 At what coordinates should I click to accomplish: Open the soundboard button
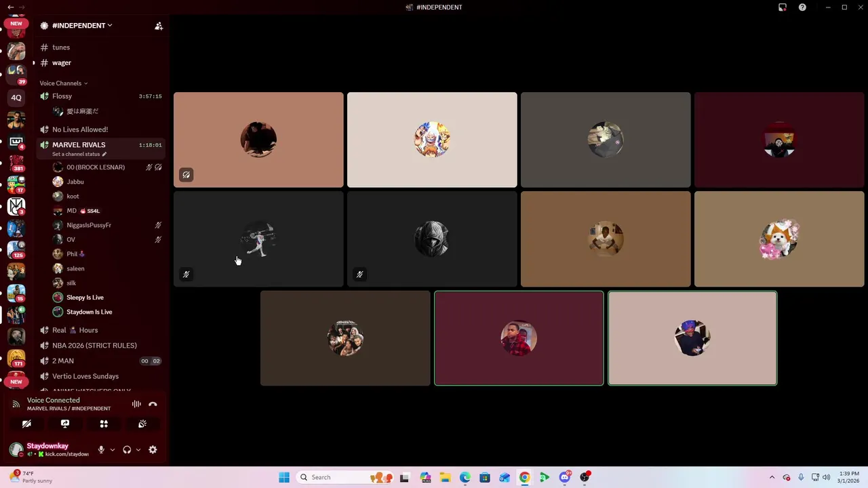click(142, 424)
